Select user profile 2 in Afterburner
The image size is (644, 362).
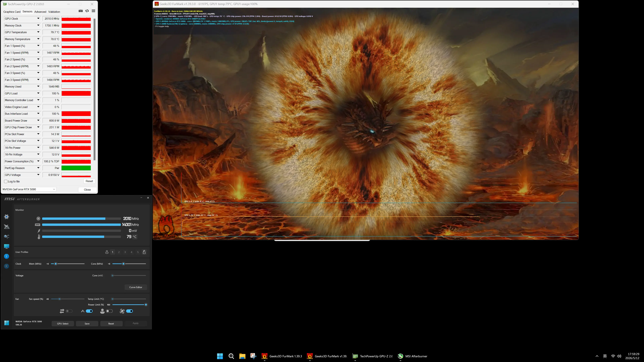click(119, 252)
